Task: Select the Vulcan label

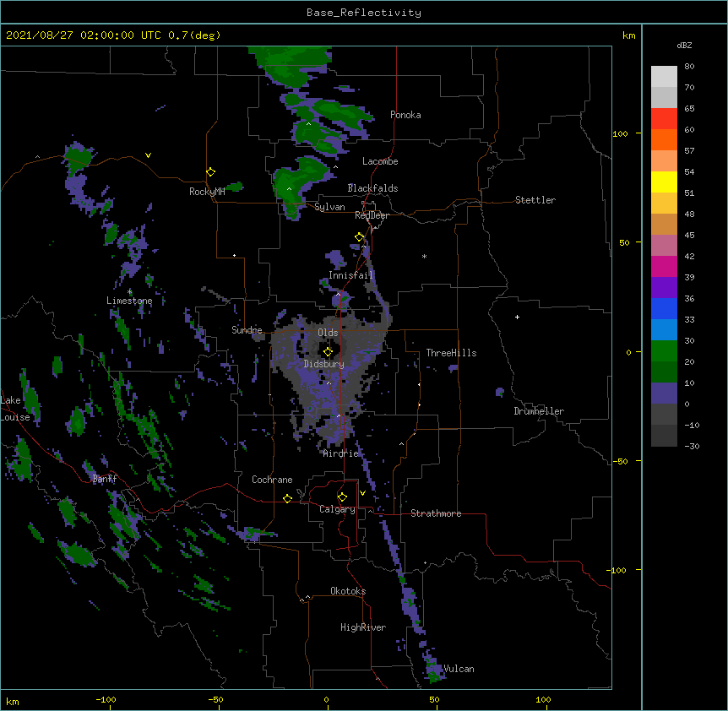Action: (x=459, y=669)
